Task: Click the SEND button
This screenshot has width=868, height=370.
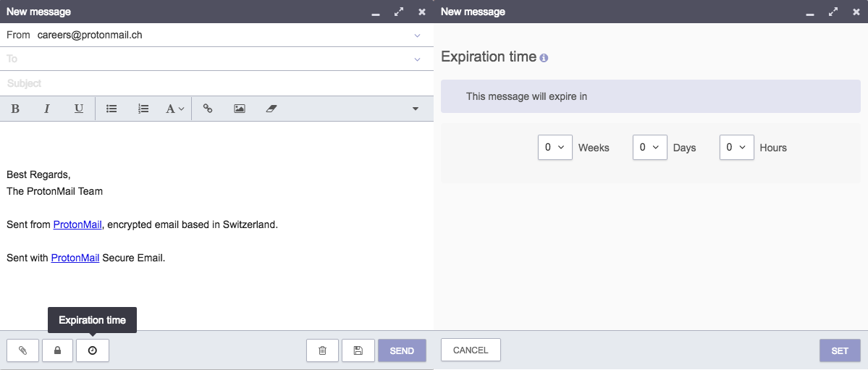Action: click(x=402, y=350)
